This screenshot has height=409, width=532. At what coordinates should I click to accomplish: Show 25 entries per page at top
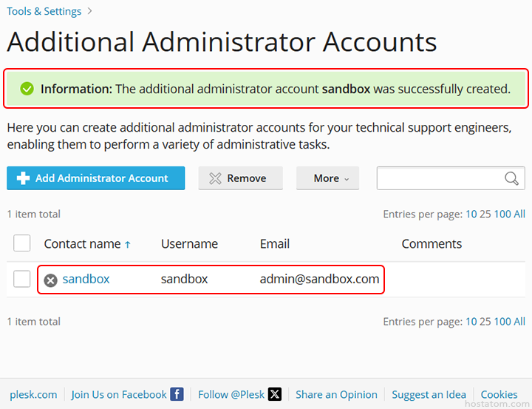(x=485, y=214)
